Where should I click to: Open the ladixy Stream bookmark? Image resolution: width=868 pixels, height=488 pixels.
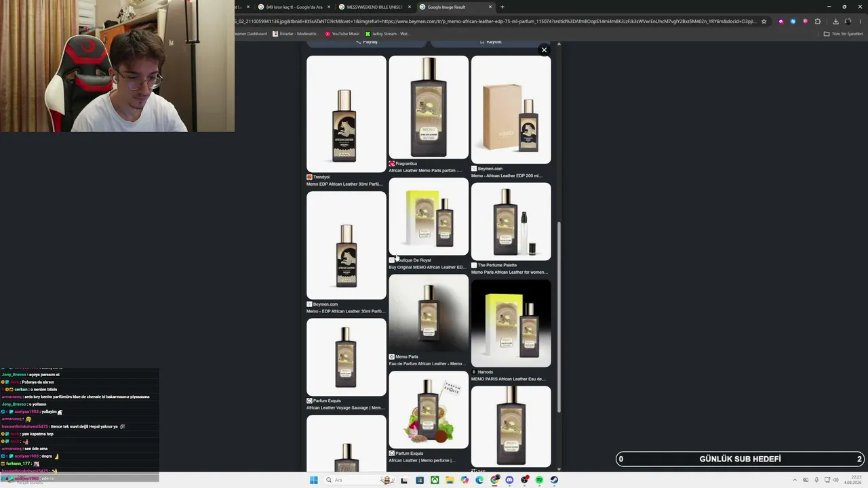tap(388, 34)
